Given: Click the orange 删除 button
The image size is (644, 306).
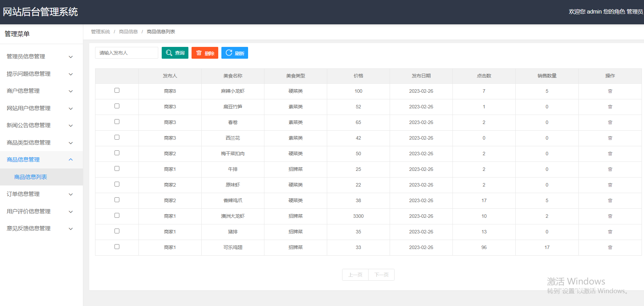Looking at the screenshot, I should 205,53.
